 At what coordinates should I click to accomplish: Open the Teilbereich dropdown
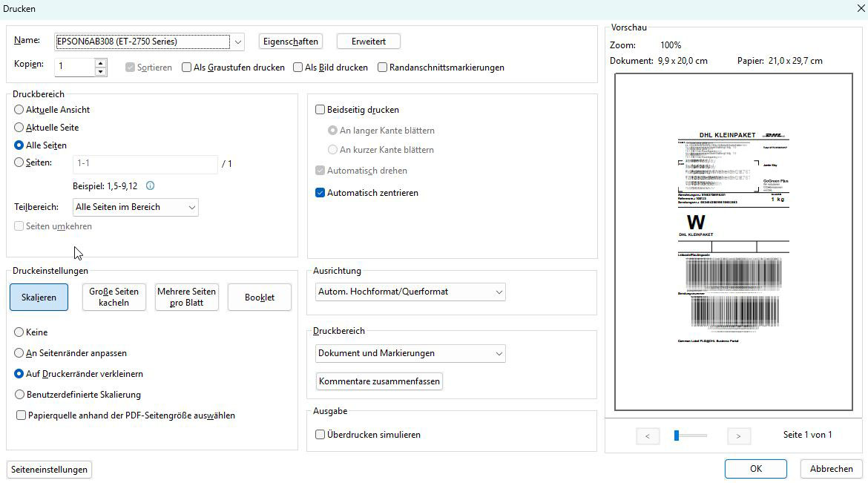point(136,207)
